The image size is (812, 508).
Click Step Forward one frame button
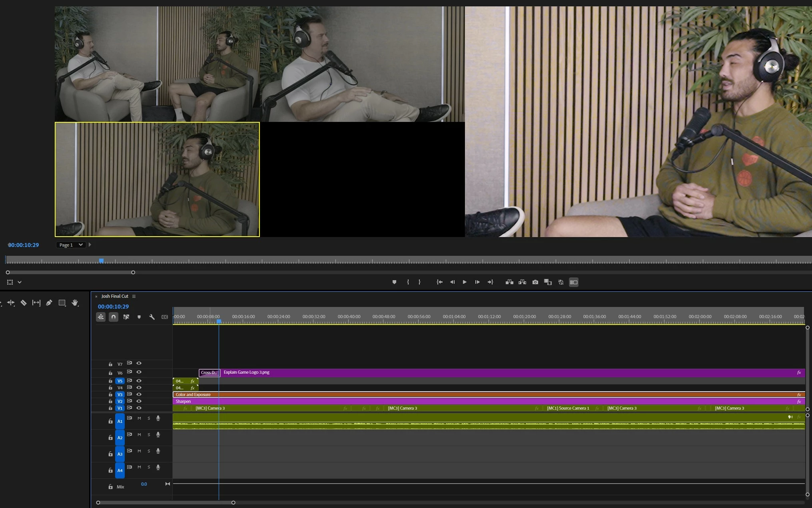point(477,282)
